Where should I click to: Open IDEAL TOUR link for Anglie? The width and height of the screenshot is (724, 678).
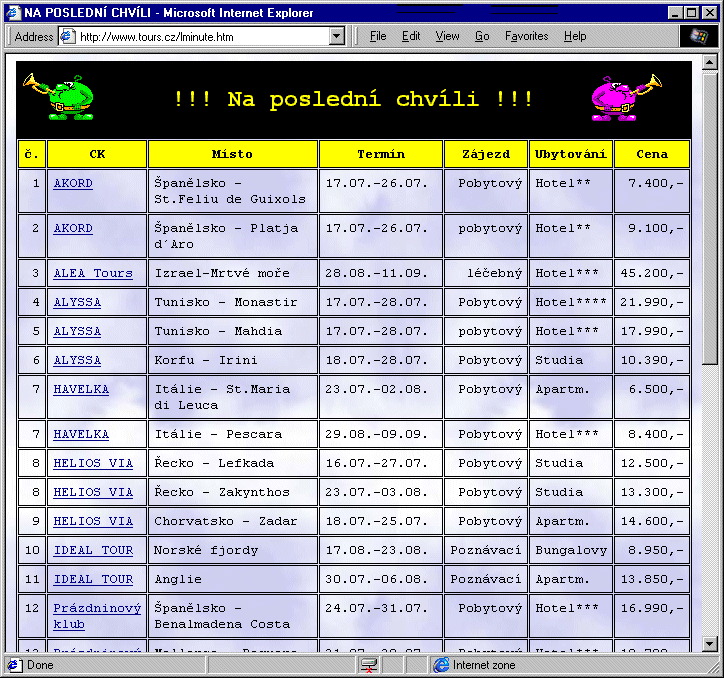point(93,580)
